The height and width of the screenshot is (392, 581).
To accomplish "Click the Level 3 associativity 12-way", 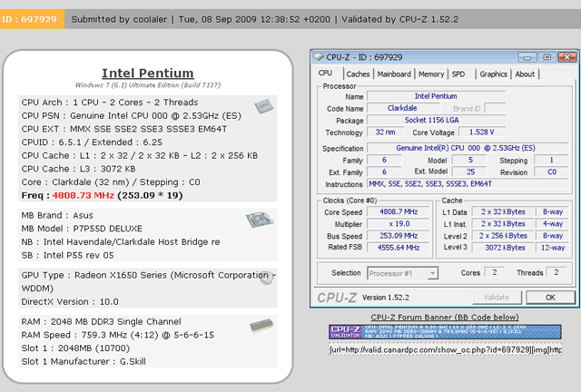I will point(553,248).
